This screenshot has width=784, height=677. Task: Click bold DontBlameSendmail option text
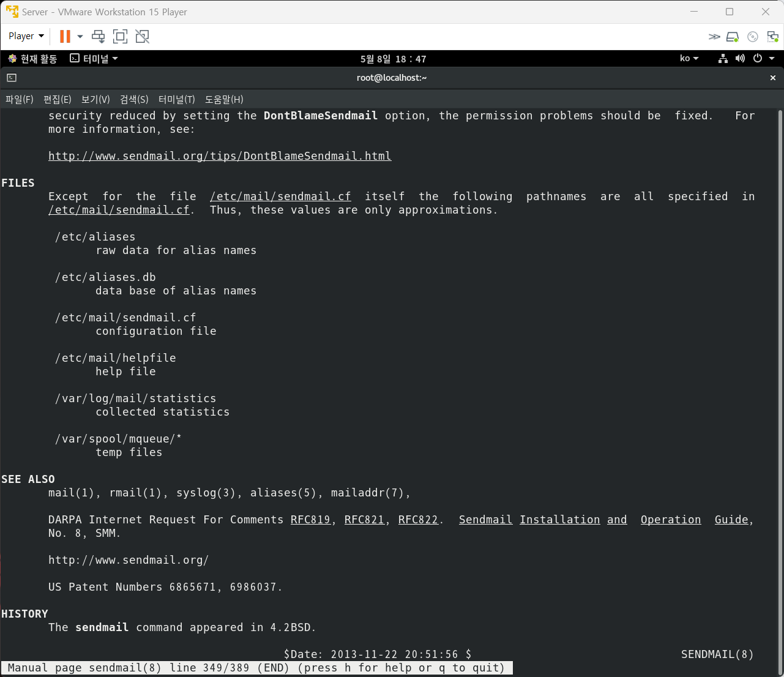(x=321, y=116)
